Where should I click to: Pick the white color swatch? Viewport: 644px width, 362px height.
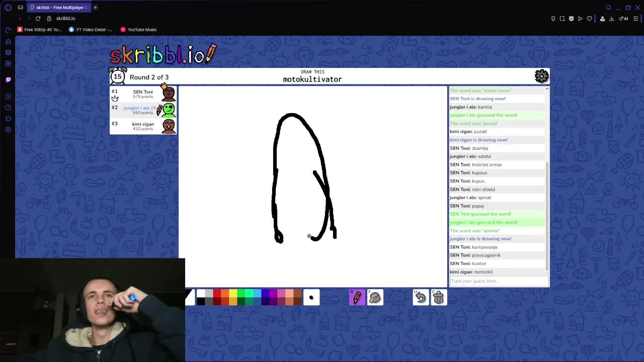[201, 293]
